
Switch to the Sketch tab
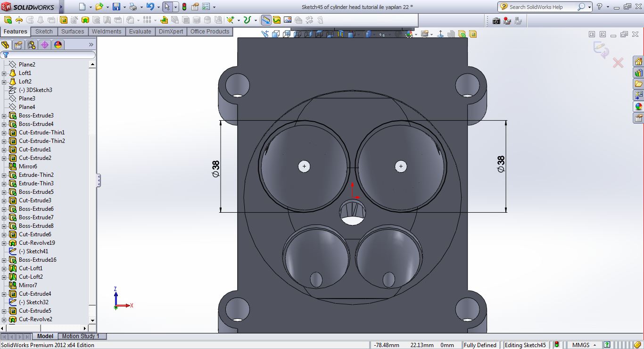pos(44,32)
